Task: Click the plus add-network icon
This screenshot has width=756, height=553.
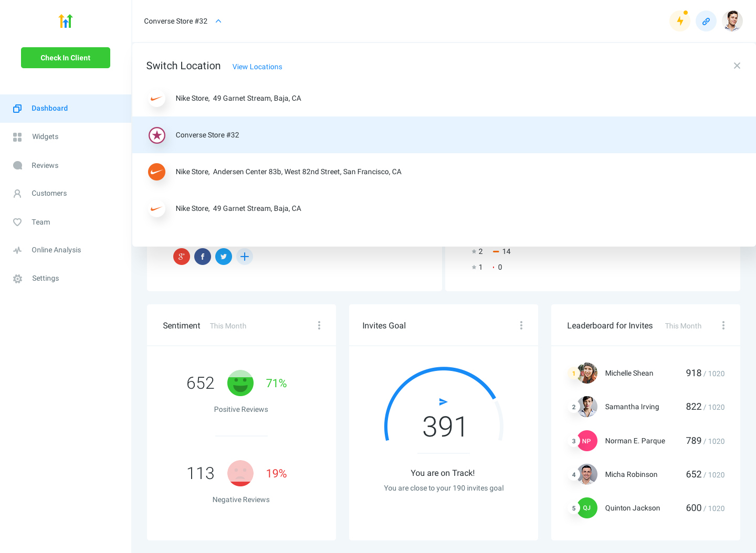Action: coord(245,257)
